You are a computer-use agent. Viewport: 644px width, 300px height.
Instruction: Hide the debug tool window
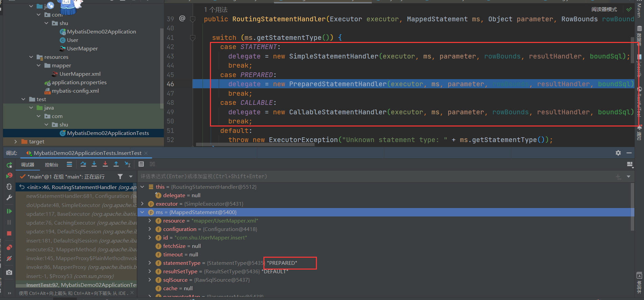pyautogui.click(x=629, y=153)
